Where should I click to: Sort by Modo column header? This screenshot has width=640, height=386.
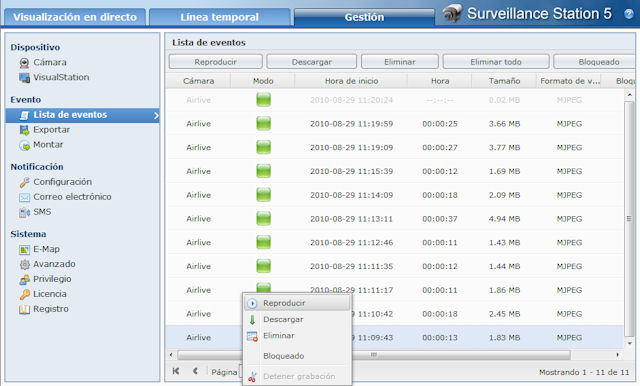[x=263, y=81]
